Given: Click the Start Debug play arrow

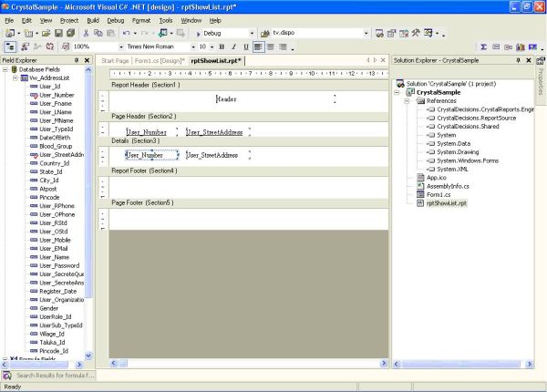Looking at the screenshot, I should tap(198, 34).
